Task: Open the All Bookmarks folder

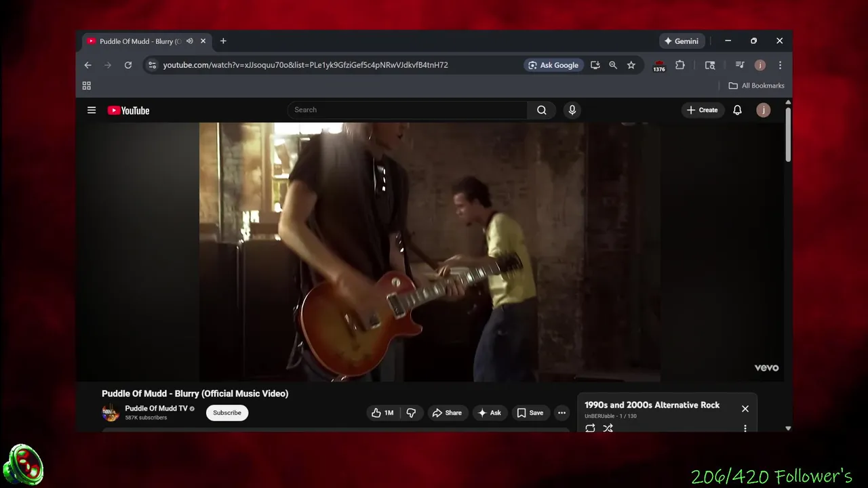Action: 756,85
